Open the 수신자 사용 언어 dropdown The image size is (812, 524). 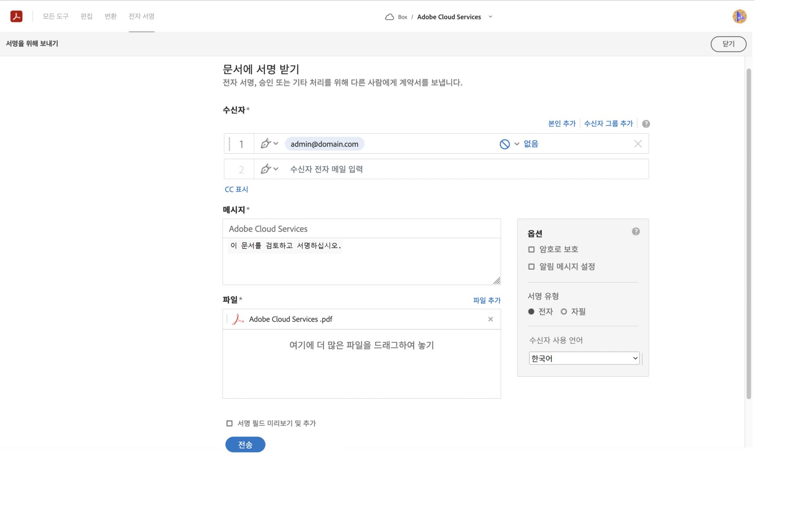(584, 358)
